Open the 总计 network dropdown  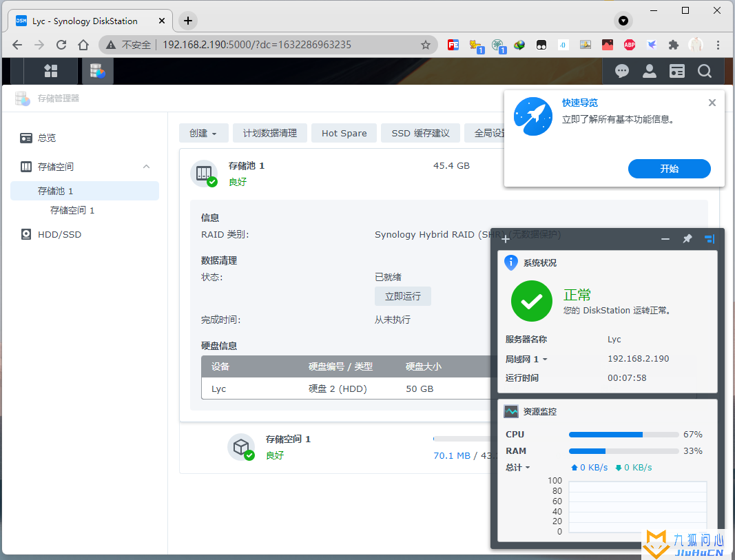pyautogui.click(x=517, y=467)
